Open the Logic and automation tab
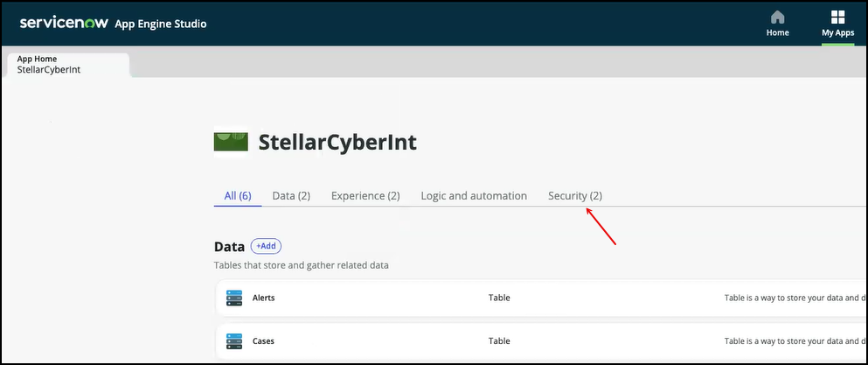This screenshot has height=365, width=868. pyautogui.click(x=474, y=196)
